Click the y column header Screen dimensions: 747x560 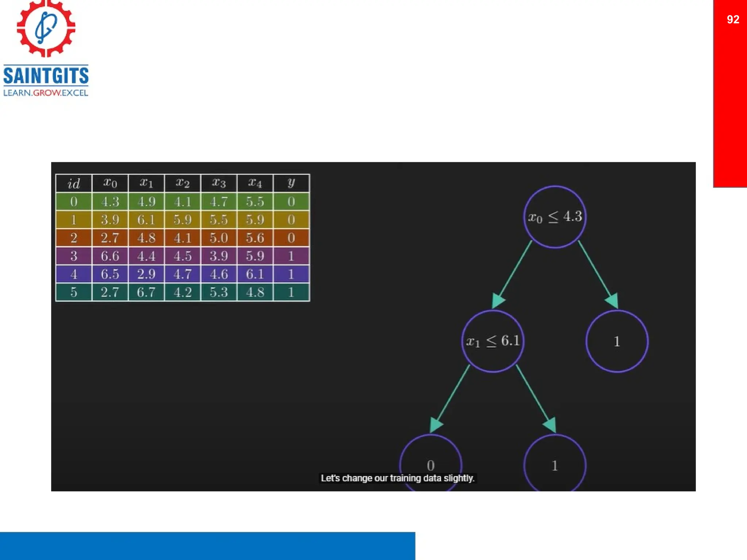click(291, 183)
